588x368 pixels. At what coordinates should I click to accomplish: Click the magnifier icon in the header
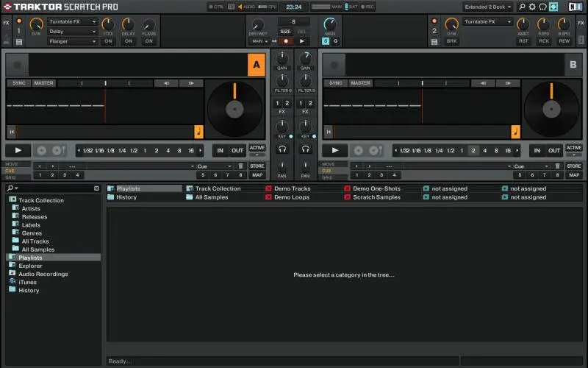[x=522, y=7]
